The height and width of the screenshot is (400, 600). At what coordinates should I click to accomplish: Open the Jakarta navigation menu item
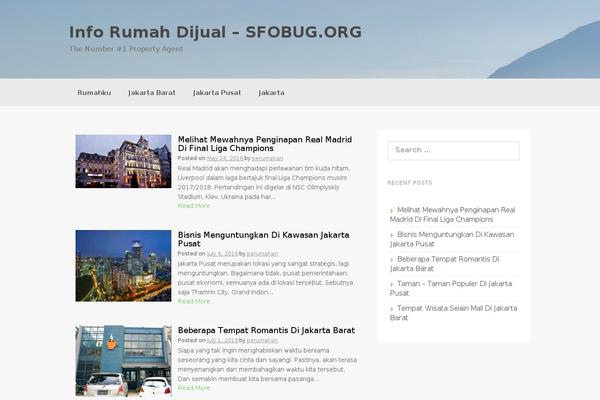pos(271,93)
